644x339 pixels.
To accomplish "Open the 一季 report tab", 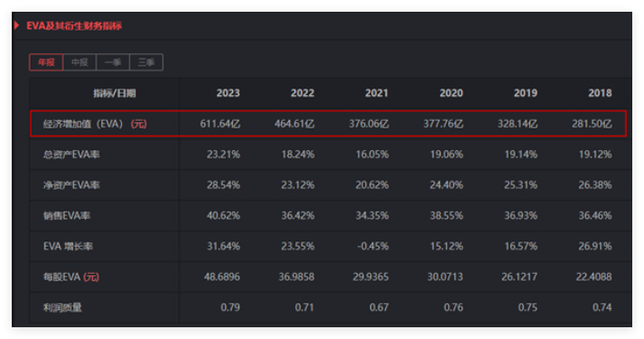I will 113,62.
